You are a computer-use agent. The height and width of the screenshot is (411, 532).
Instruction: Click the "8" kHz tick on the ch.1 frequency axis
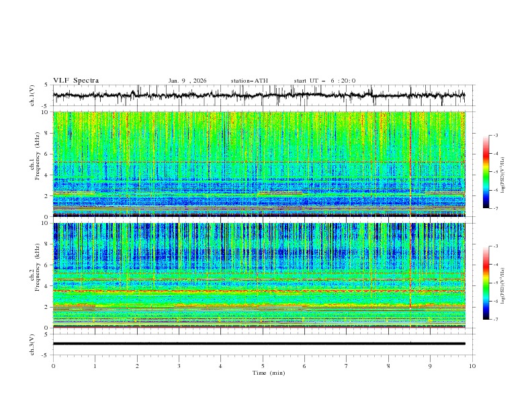click(48, 133)
